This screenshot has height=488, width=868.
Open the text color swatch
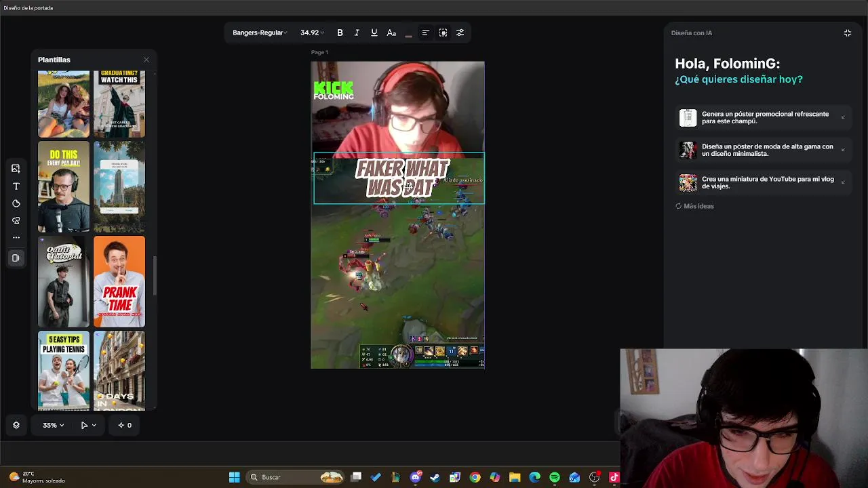pos(408,33)
